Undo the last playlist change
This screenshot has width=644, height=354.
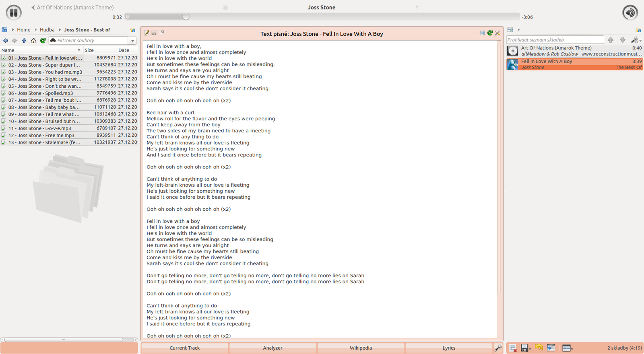click(539, 348)
